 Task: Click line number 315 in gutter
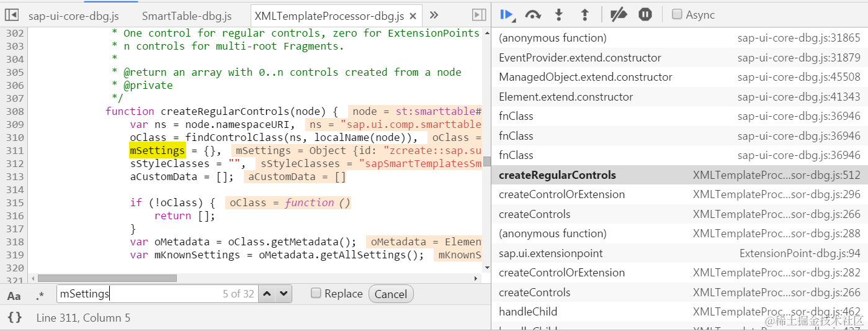click(x=14, y=202)
